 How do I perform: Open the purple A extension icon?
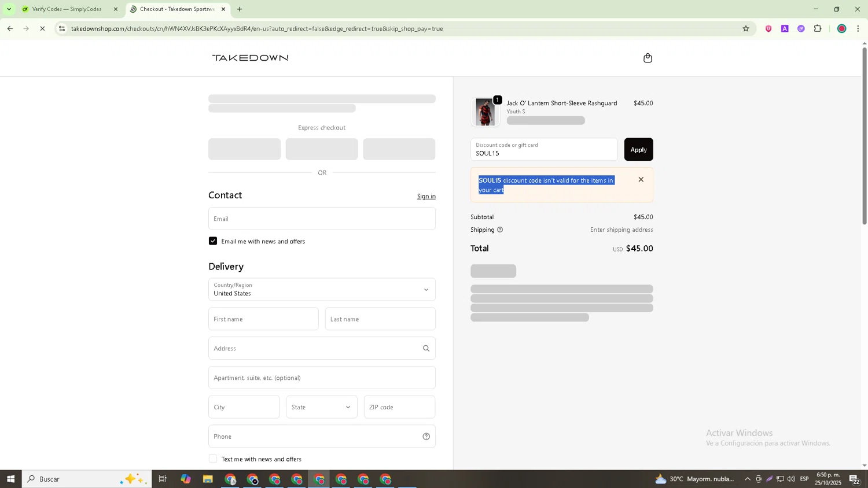click(x=785, y=28)
